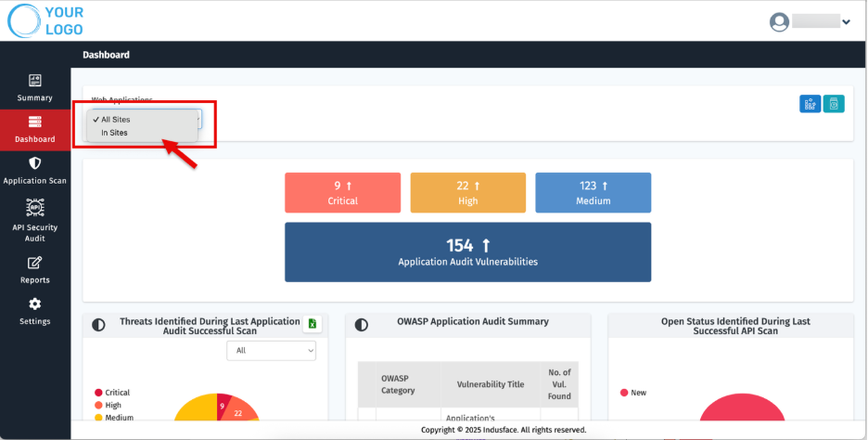Click the 9 Critical vulnerabilities card

[x=343, y=193]
